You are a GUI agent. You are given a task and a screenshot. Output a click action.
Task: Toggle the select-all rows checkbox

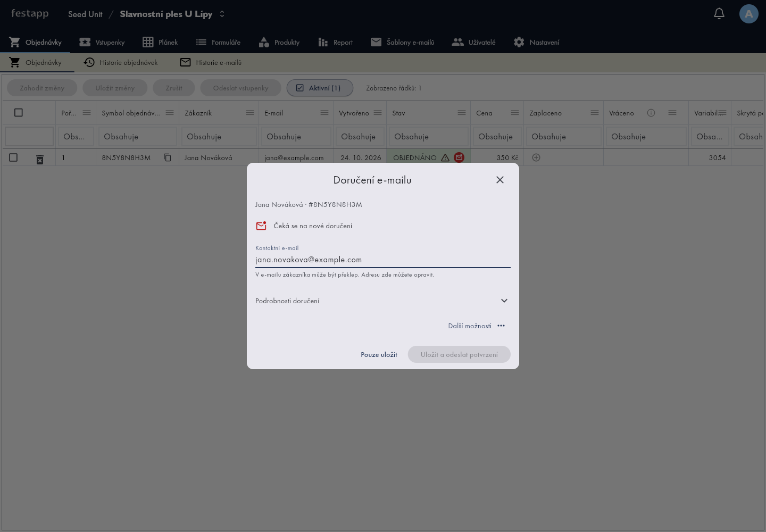tap(19, 113)
